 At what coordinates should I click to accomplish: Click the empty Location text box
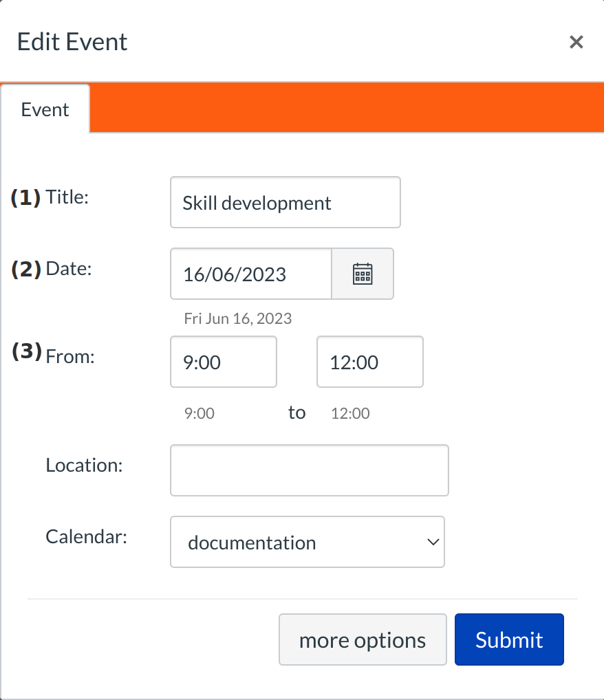point(309,470)
